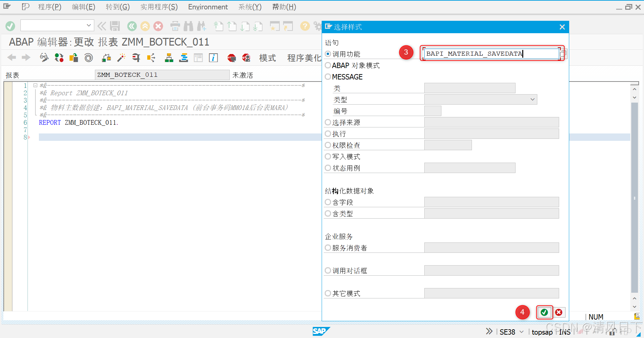644x338 pixels.
Task: Open the help question mark icon
Action: pos(305,26)
